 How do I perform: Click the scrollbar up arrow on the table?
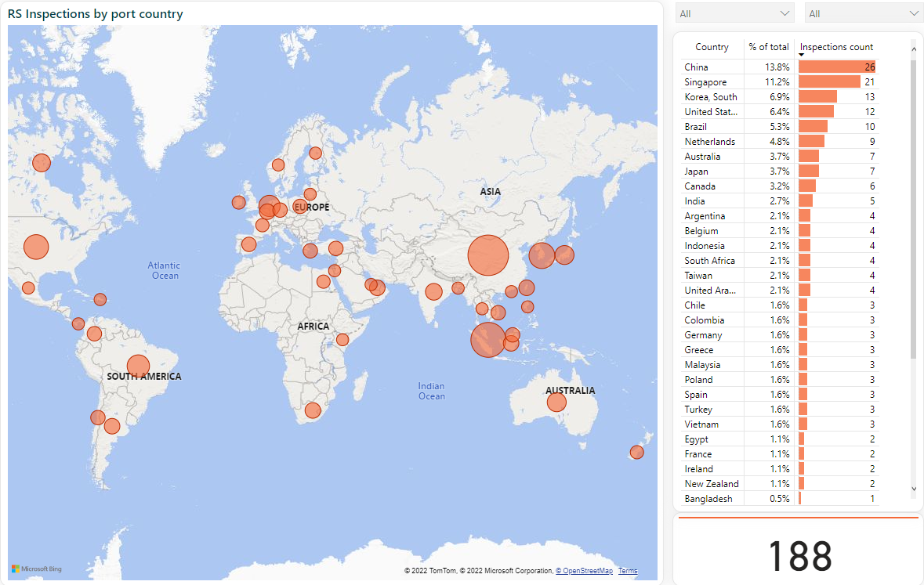913,49
